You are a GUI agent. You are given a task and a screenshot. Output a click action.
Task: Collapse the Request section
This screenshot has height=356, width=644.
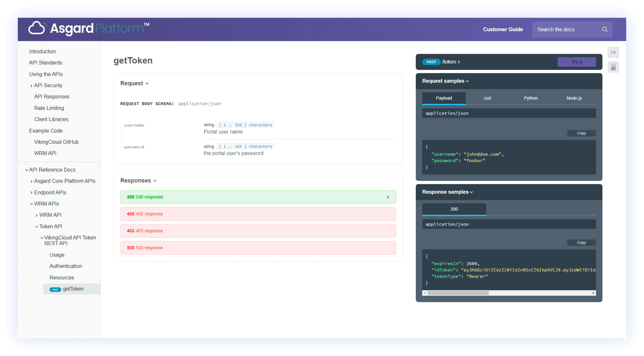click(134, 83)
